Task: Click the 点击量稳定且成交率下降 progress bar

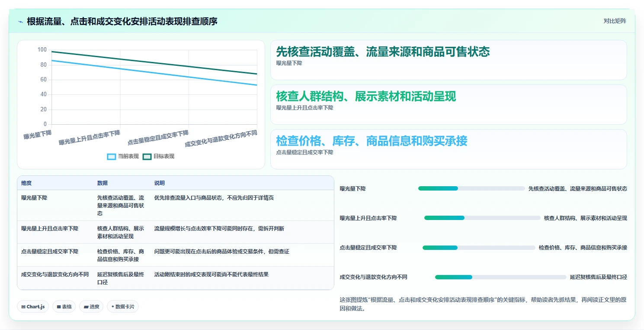Action: 479,248
